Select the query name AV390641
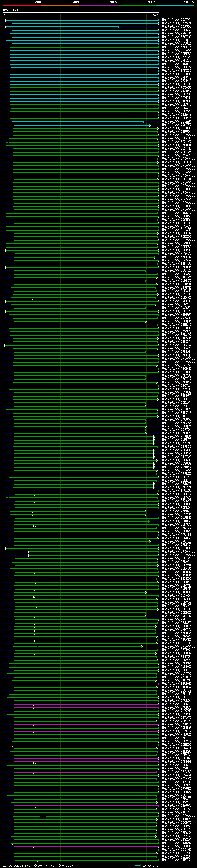Image resolution: width=197 pixels, height=868 pixels. click(11, 10)
